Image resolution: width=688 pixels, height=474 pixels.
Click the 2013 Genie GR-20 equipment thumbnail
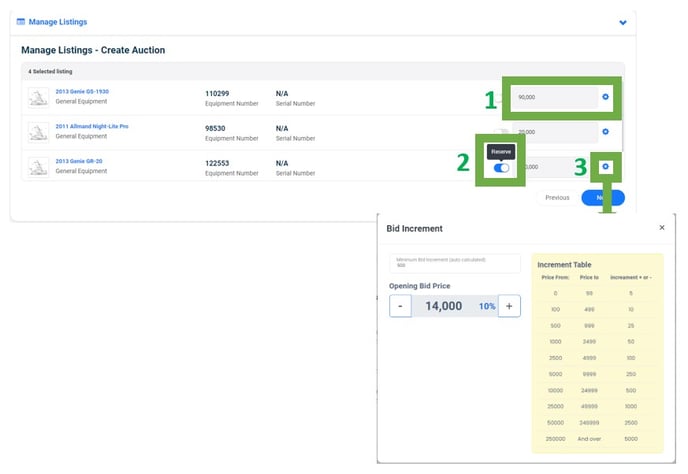39,166
